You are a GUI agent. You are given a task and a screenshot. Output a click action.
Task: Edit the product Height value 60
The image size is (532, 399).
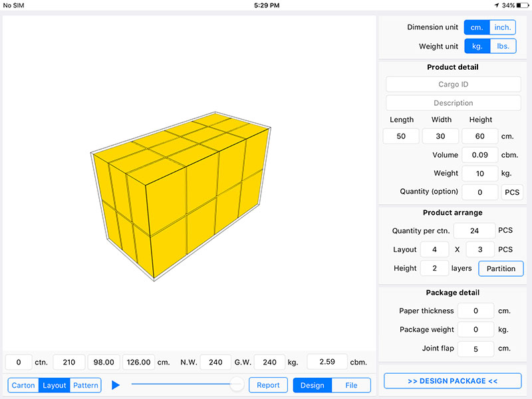[479, 136]
